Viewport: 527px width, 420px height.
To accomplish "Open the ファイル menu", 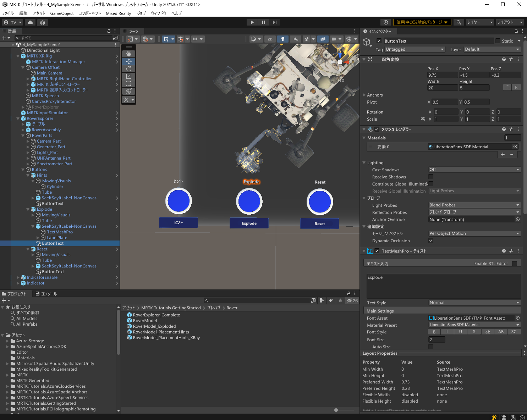I will [x=7, y=13].
